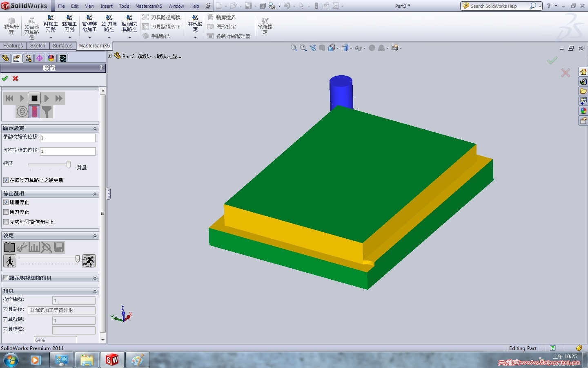The width and height of the screenshot is (588, 368).
Task: Rewind simulation to the start
Action: 10,98
